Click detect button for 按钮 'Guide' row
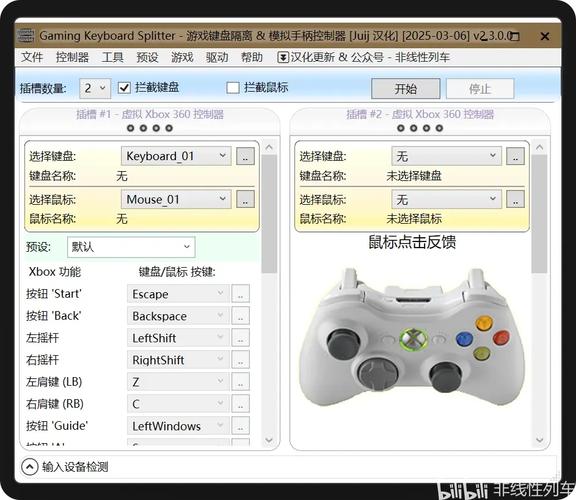Screen dimensions: 576x500 [241, 426]
